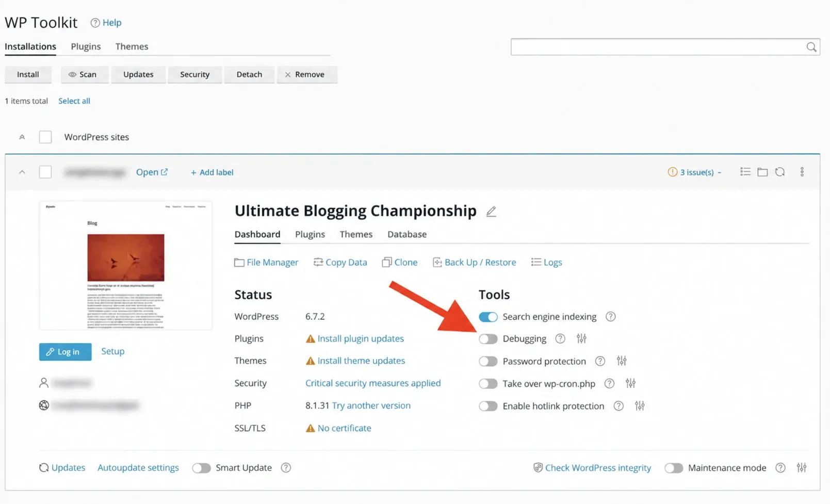Open hotlink protection settings sliders icon

(640, 405)
